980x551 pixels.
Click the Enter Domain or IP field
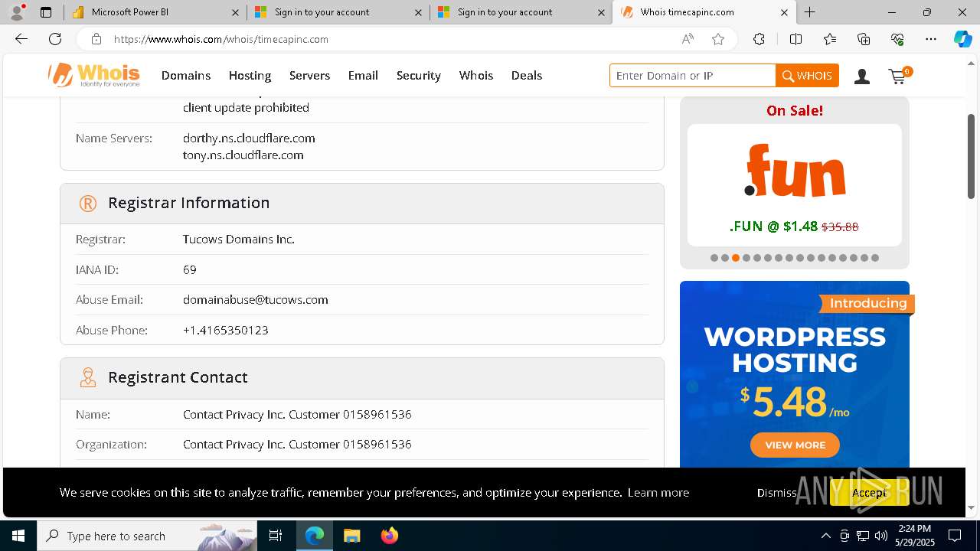(693, 76)
